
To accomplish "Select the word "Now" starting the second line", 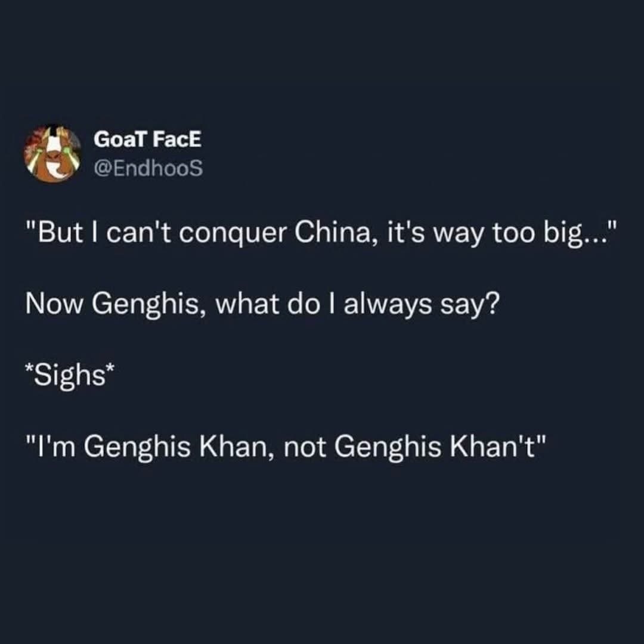I will coord(54,305).
